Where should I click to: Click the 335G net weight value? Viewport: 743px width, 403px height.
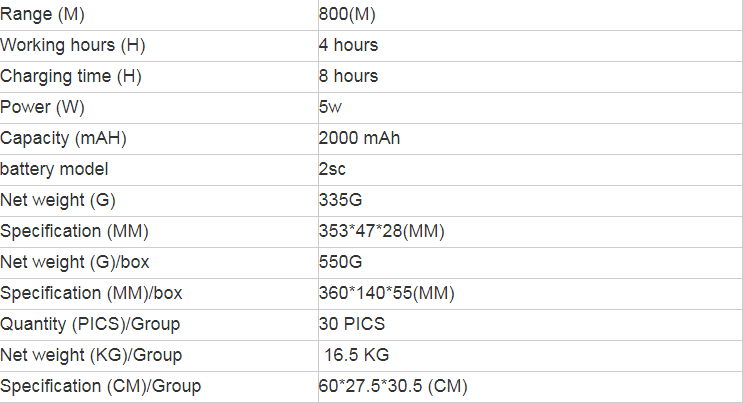340,200
